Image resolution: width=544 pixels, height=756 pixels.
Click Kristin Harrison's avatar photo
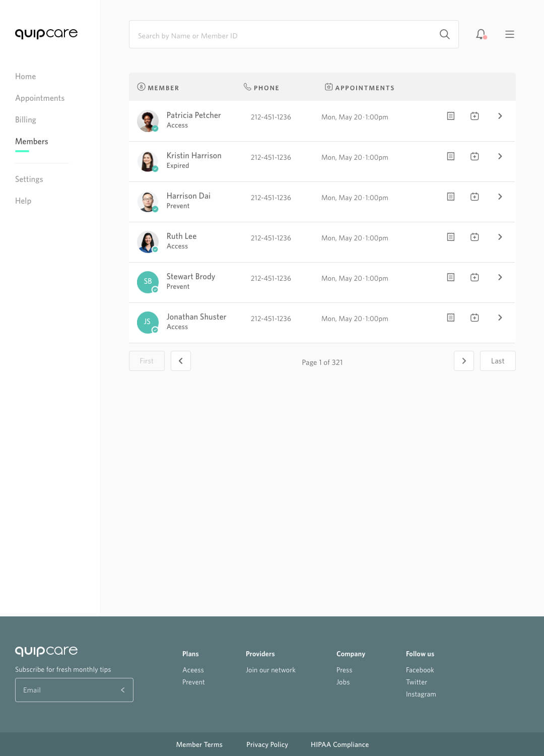pyautogui.click(x=148, y=161)
